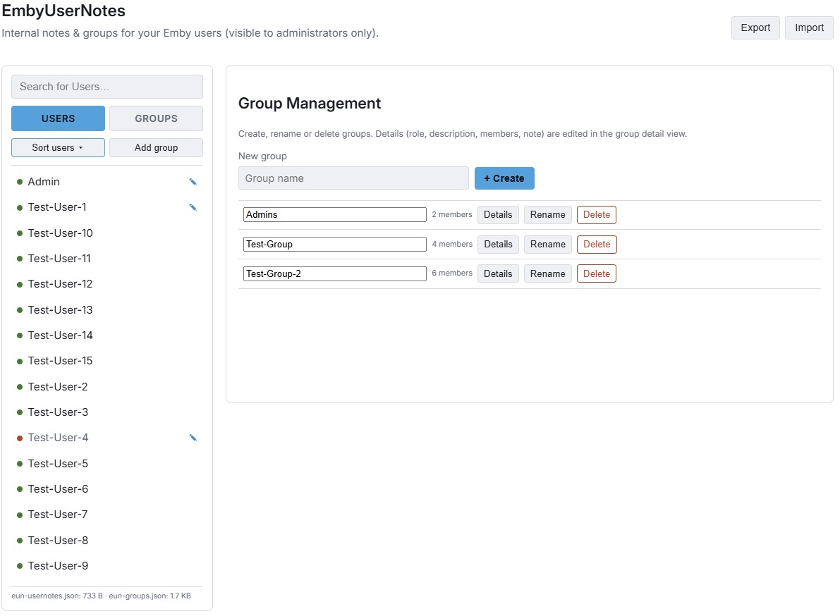
Task: Select Test-User-15 in the user list
Action: [107, 361]
